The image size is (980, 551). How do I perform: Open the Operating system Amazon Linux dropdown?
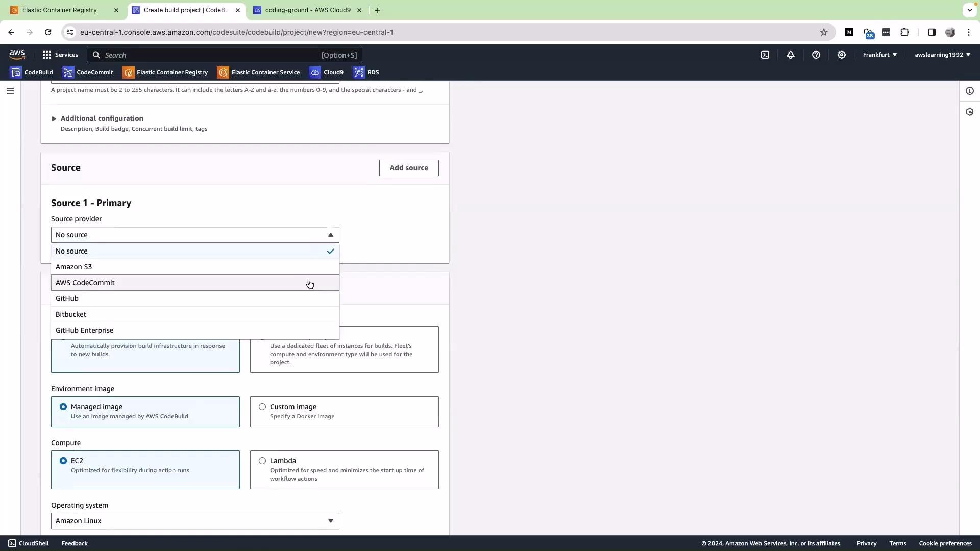click(x=195, y=521)
